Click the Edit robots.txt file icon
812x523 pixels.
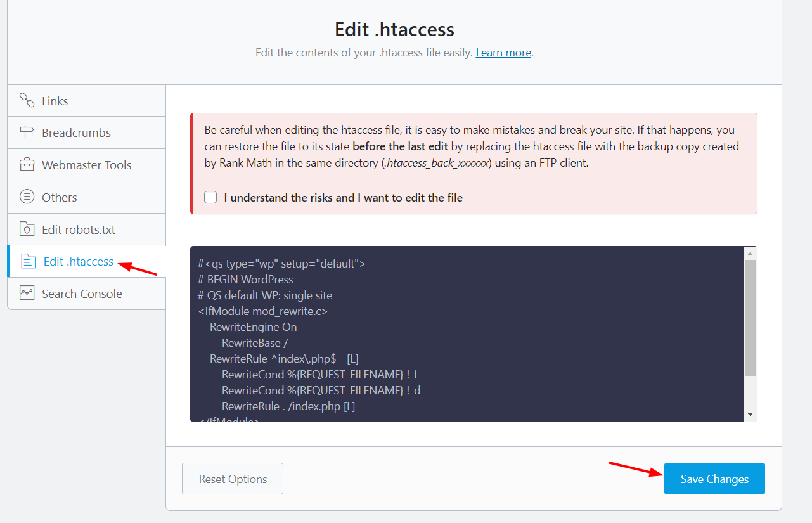click(x=27, y=229)
